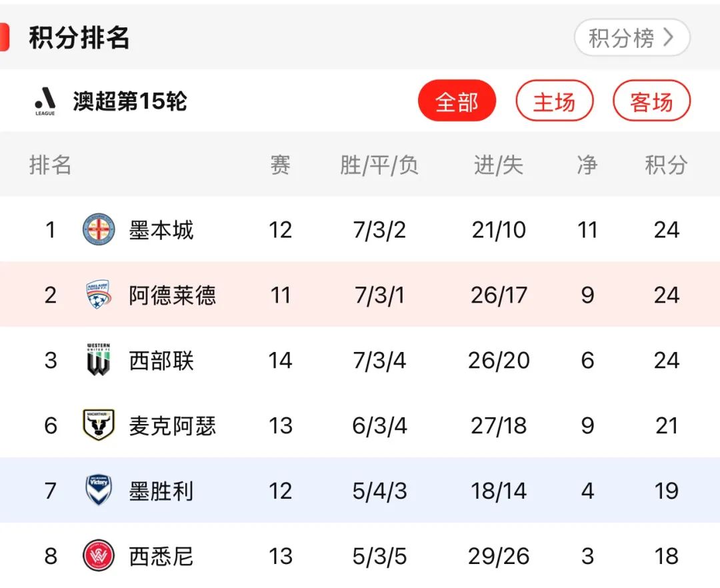Screen dimensions: 720x588
Task: Click the Adelaide United club crest
Action: pos(99,295)
